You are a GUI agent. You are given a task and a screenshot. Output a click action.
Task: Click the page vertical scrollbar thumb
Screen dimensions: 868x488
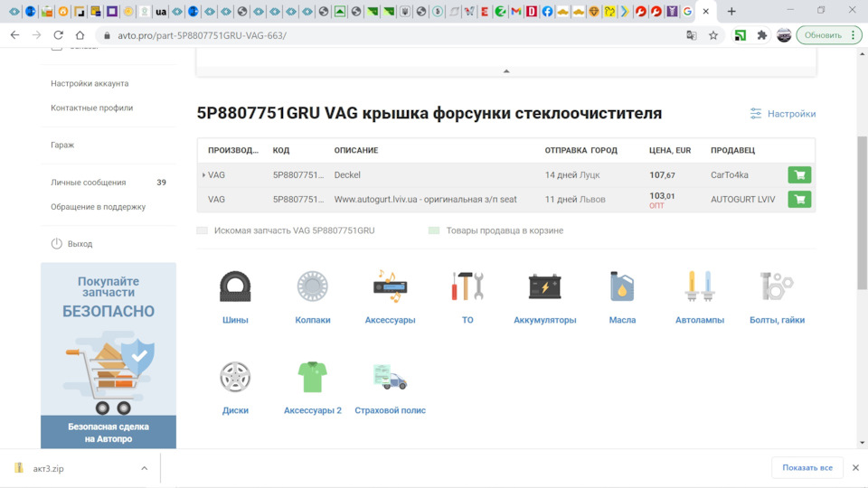click(x=862, y=213)
